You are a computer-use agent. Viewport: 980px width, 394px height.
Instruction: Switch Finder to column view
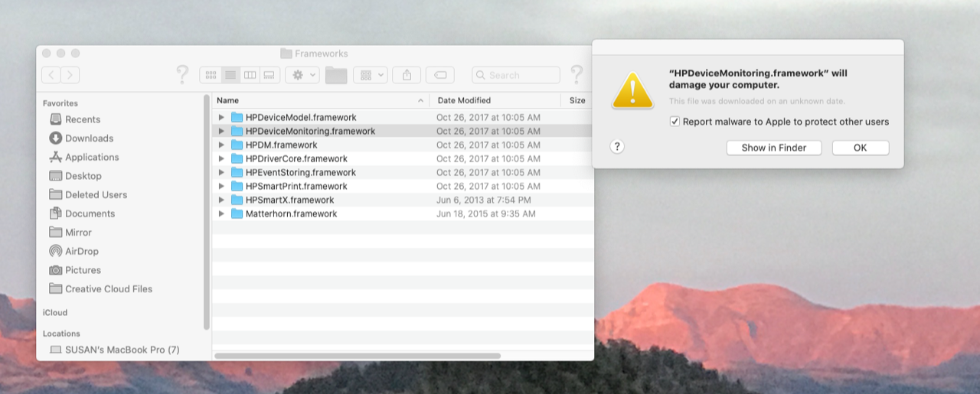point(250,75)
